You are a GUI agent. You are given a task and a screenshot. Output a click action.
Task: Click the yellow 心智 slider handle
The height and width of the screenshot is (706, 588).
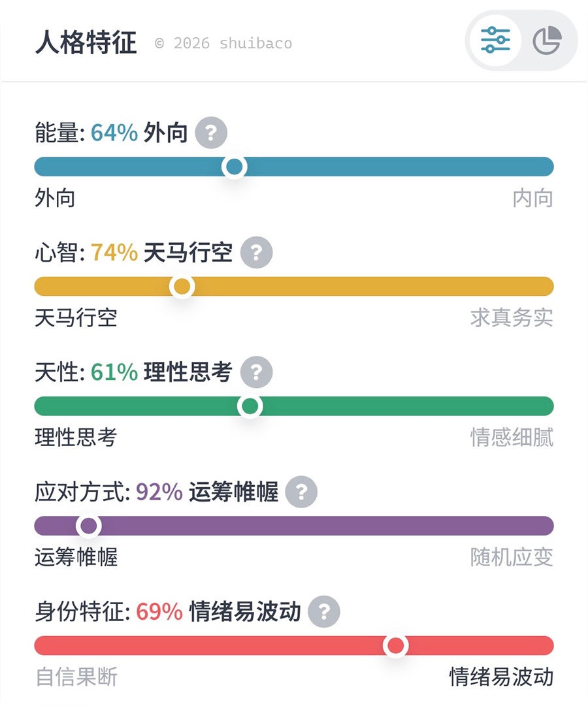click(182, 286)
